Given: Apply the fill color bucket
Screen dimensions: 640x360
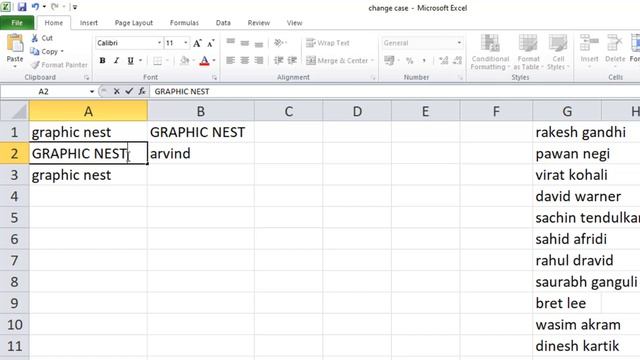Looking at the screenshot, I should [184, 60].
